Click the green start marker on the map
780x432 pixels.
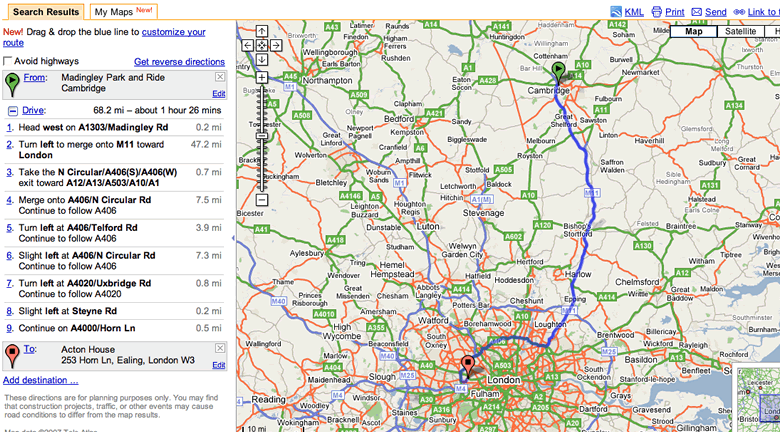coord(559,72)
